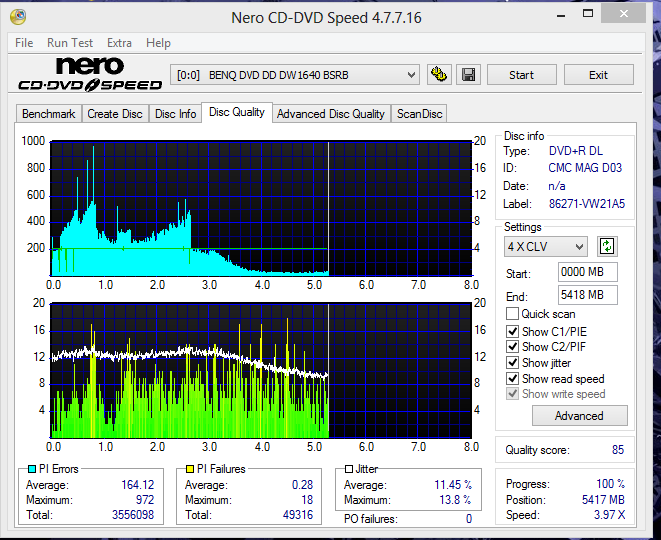661x540 pixels.
Task: Click the disc type DVD+R DL
Action: 575,150
